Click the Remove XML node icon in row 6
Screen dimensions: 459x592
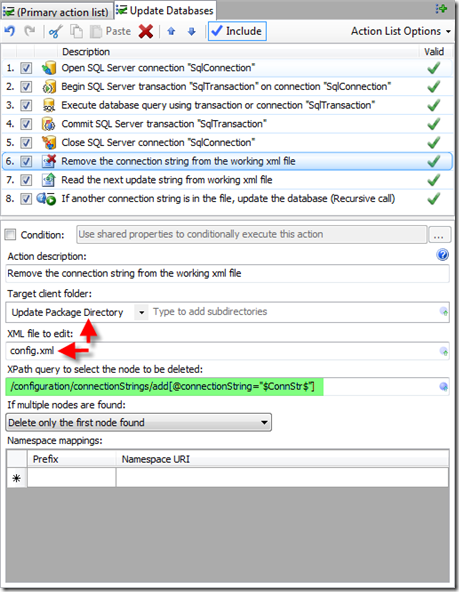coord(49,161)
